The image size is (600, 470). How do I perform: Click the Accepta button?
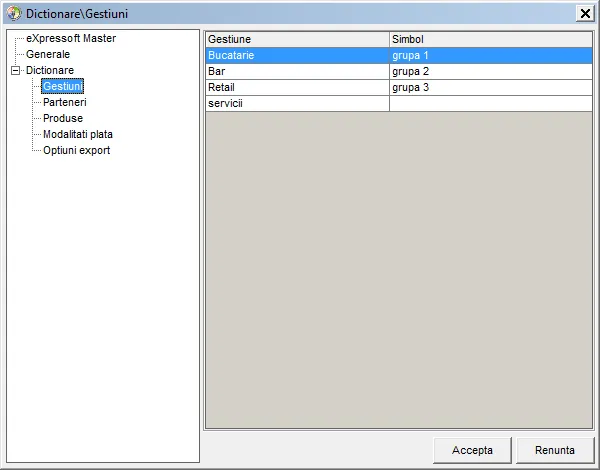click(x=472, y=450)
